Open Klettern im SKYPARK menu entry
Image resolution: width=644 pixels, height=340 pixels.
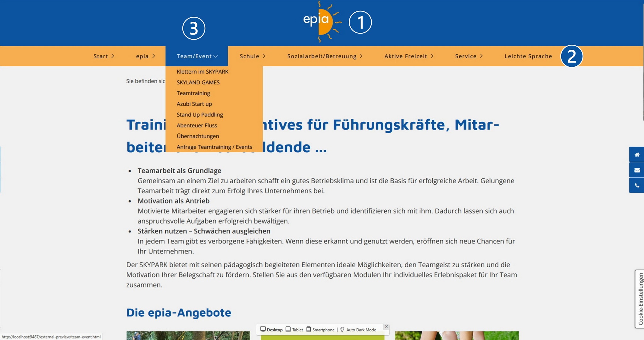(202, 72)
